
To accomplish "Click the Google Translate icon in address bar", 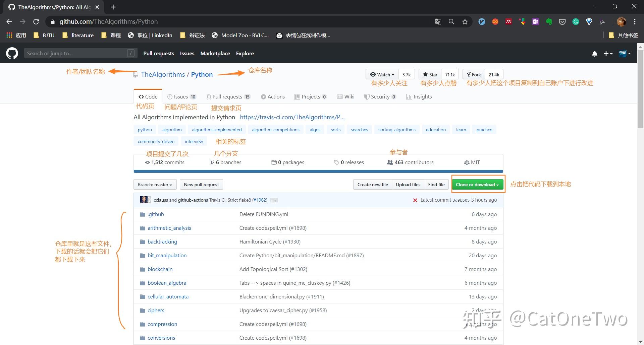I will (x=438, y=21).
